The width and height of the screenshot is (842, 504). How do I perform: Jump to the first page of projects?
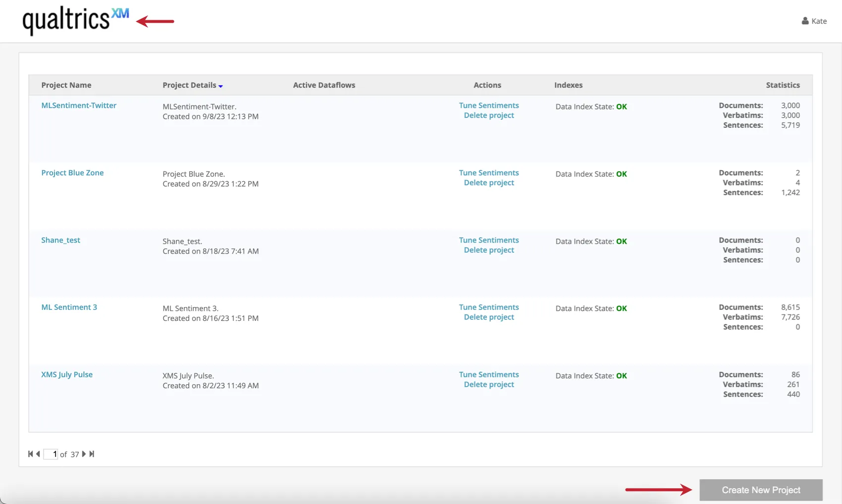coord(30,454)
